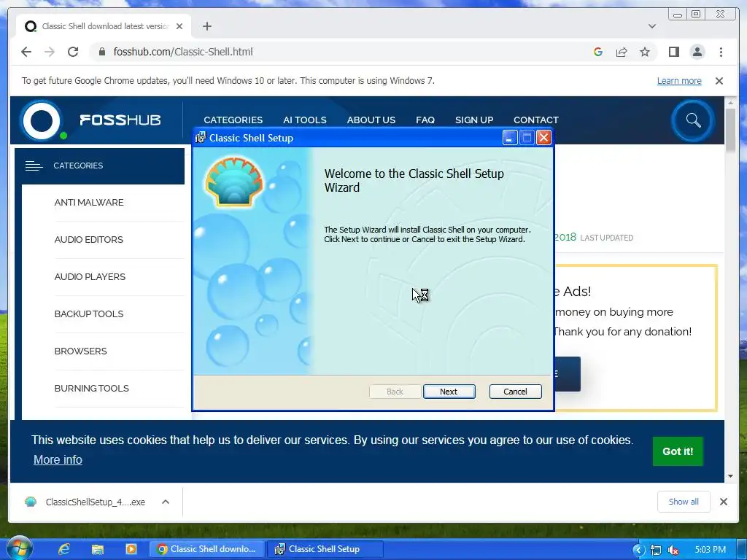Screen dimensions: 747x560
Task: Close Classic Shell Setup with red X
Action: 543,138
